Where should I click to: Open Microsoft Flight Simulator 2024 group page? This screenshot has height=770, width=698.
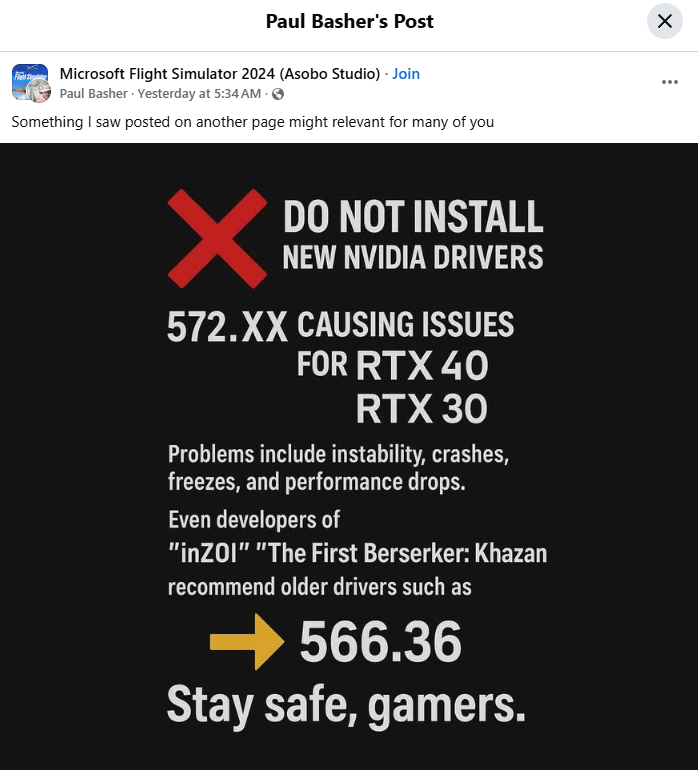(x=220, y=74)
